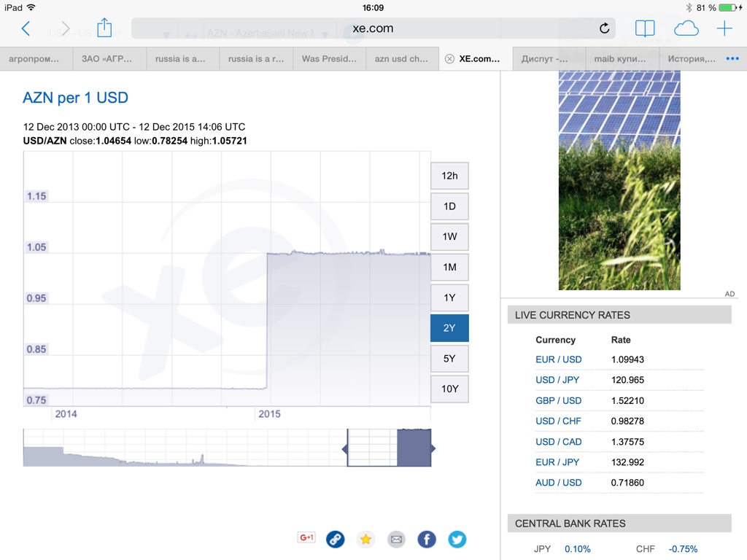The image size is (747, 560).
Task: Share chart on Twitter
Action: pos(457,539)
